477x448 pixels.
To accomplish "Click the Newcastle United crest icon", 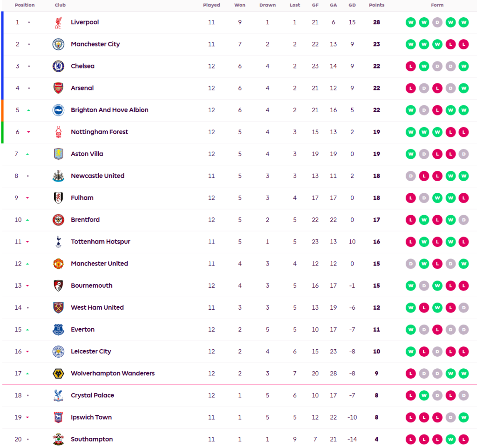I will (x=58, y=176).
